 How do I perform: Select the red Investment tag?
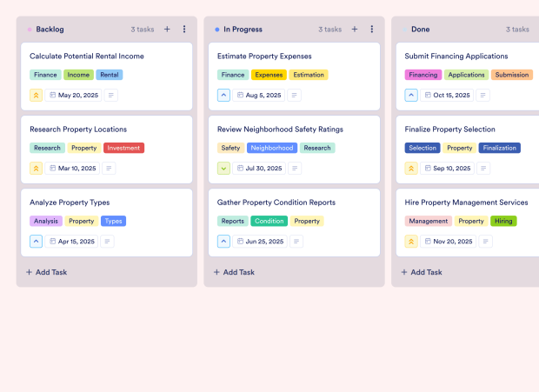[123, 148]
